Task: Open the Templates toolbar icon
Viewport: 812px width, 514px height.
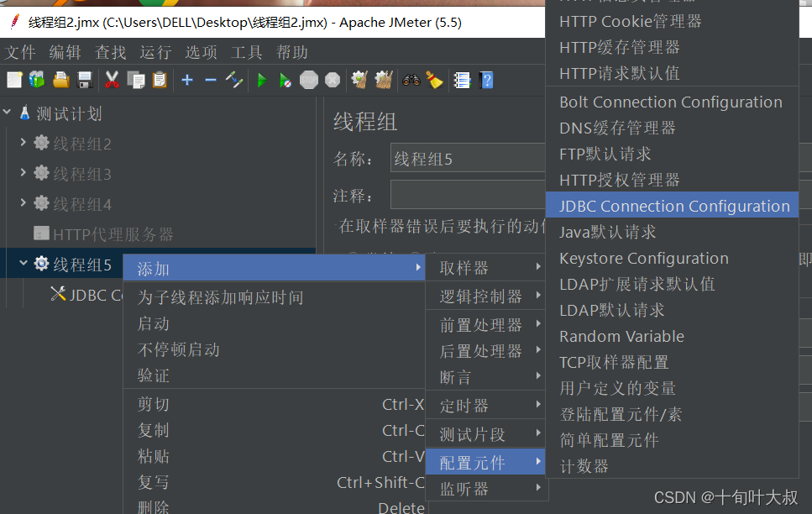Action: [x=37, y=81]
